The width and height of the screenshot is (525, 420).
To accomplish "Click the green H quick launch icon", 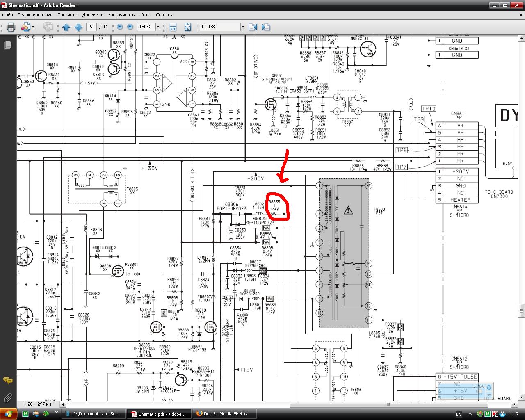I will click(25, 414).
